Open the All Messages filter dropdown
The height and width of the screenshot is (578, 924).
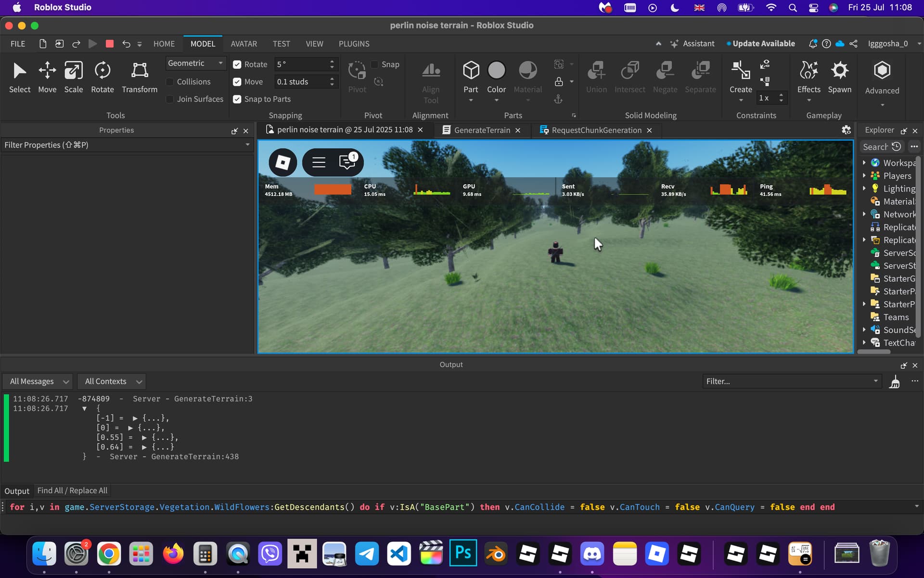[38, 381]
